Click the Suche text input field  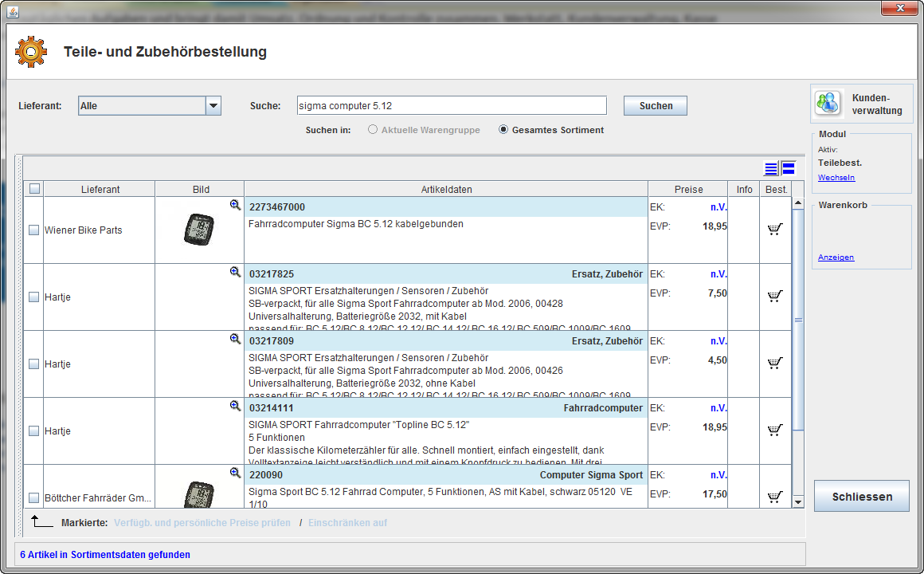point(451,106)
